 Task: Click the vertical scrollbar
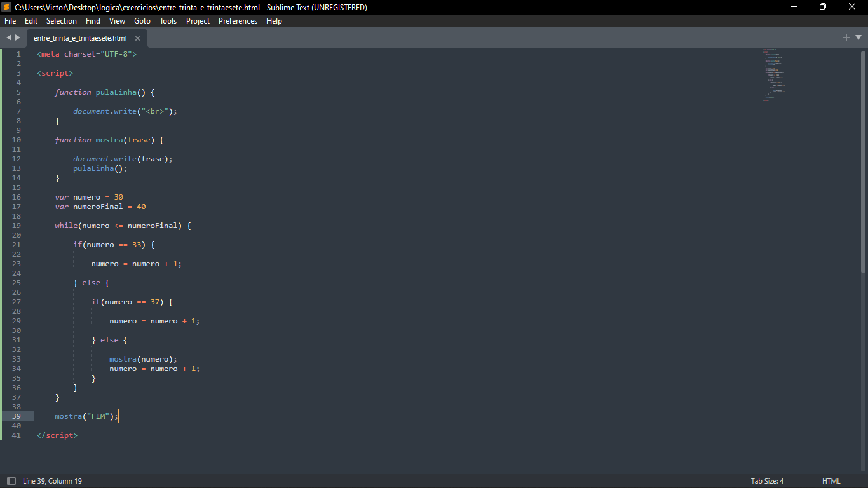point(863,161)
